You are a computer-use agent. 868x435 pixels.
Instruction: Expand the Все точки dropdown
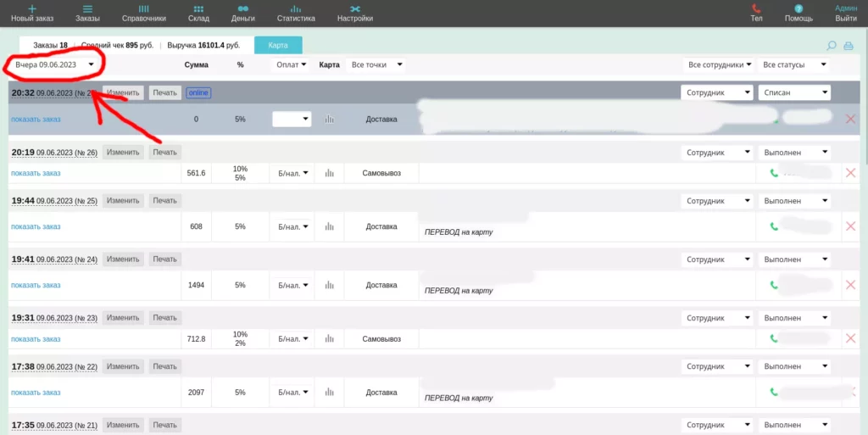coord(376,64)
